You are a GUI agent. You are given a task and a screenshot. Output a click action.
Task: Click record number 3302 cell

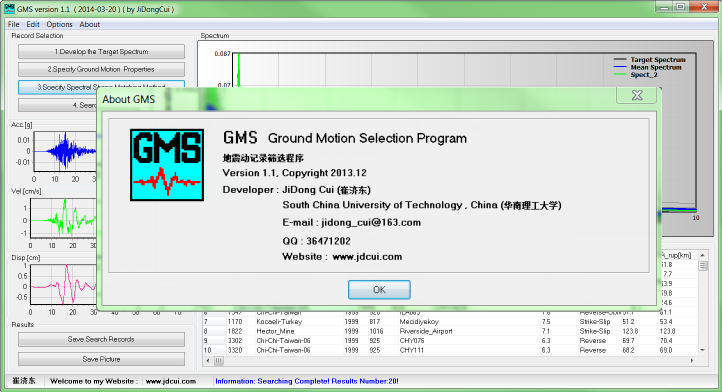point(235,341)
